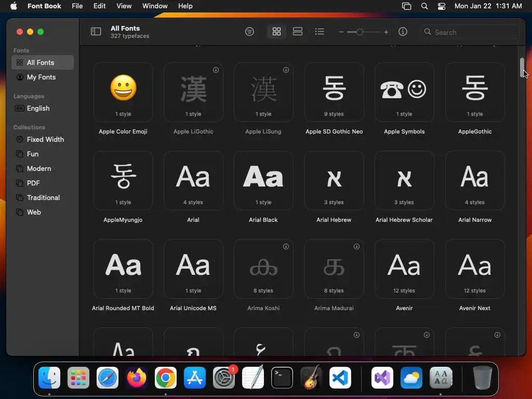The width and height of the screenshot is (532, 399).
Task: Select Apple Symbols font tile
Action: pyautogui.click(x=404, y=92)
